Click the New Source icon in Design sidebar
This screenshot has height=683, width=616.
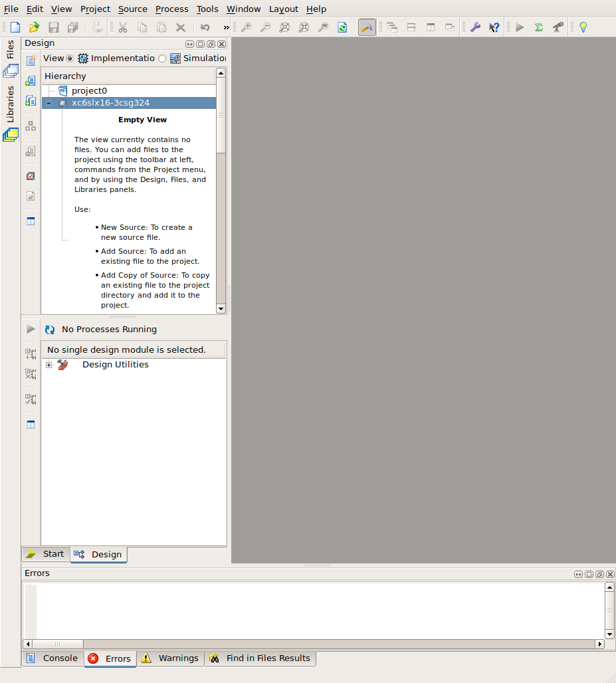31,60
